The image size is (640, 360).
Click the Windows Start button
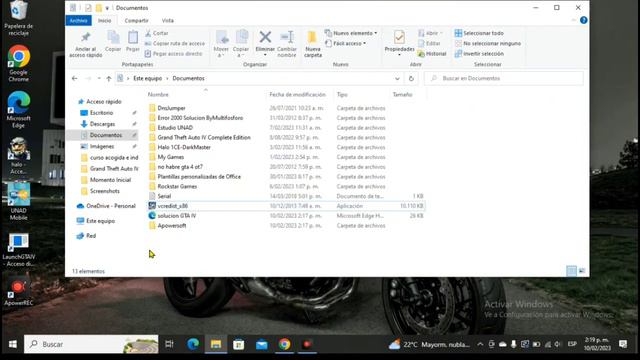[13, 344]
